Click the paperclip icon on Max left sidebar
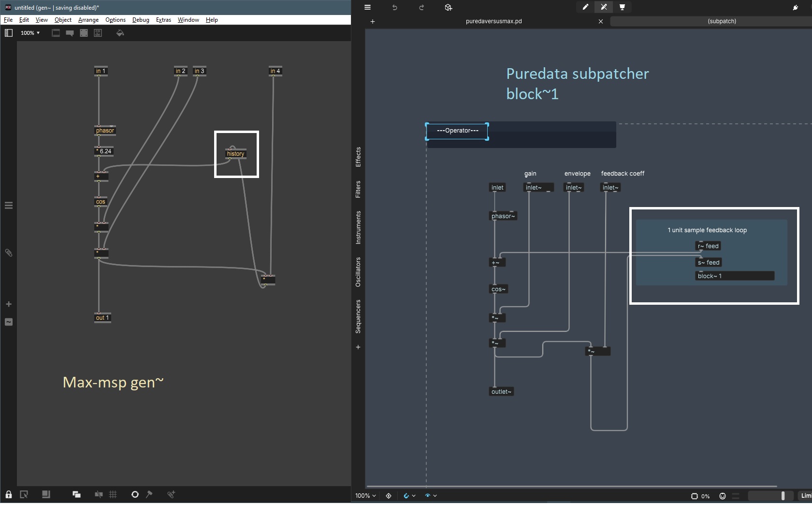Screen dimensions: 812x505 tap(9, 253)
